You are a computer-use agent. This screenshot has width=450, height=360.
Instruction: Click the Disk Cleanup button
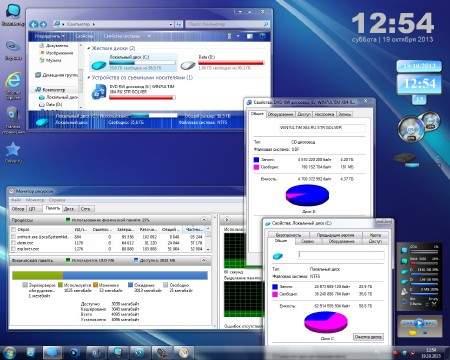click(x=368, y=337)
